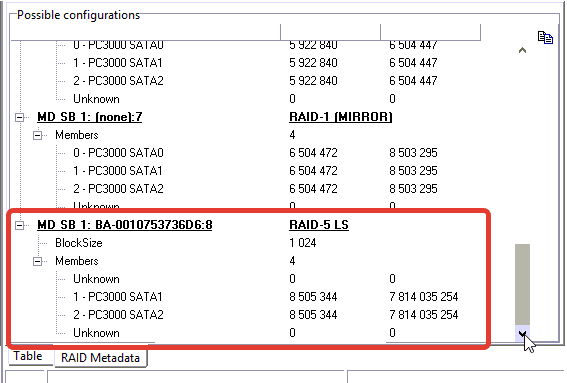Open the RAID Metadata tab

click(100, 358)
